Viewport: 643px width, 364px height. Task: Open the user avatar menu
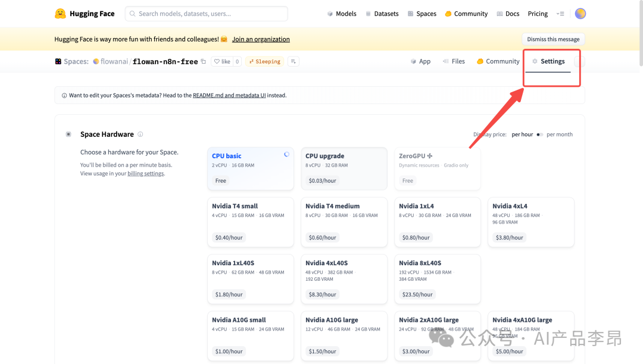tap(580, 14)
